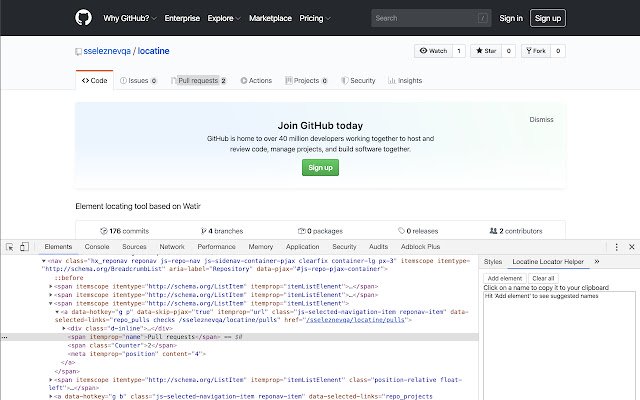Open the Network tab
Screen dimensions: 640x400
(x=172, y=247)
